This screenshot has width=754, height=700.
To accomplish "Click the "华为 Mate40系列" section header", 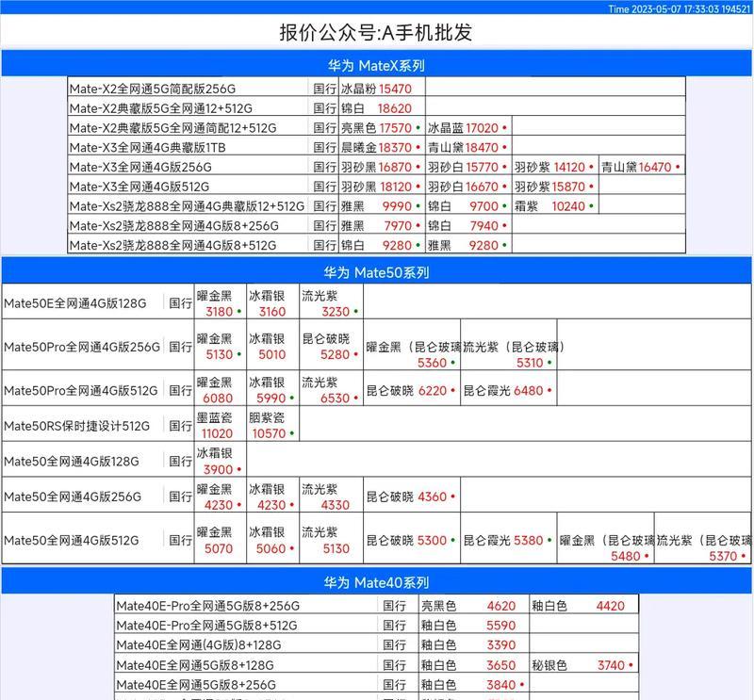I will pos(376,582).
